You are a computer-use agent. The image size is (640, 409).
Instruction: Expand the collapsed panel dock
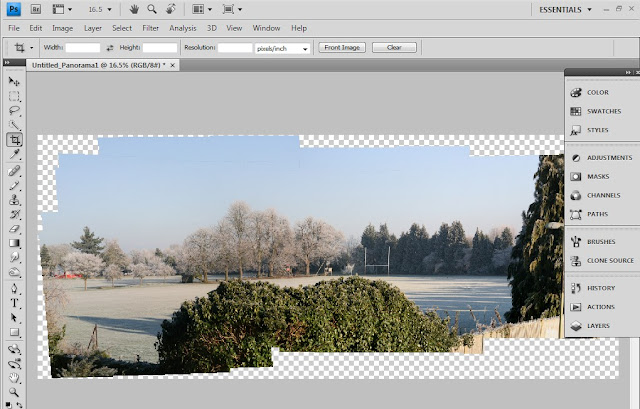point(628,72)
